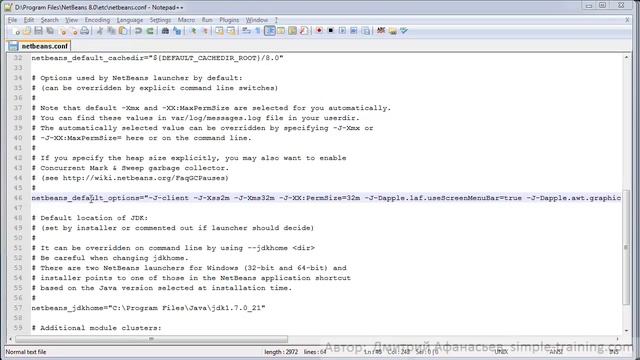This screenshot has width=640, height=360.
Task: Click the netbeans_default_cachedir line text
Action: (x=157, y=58)
